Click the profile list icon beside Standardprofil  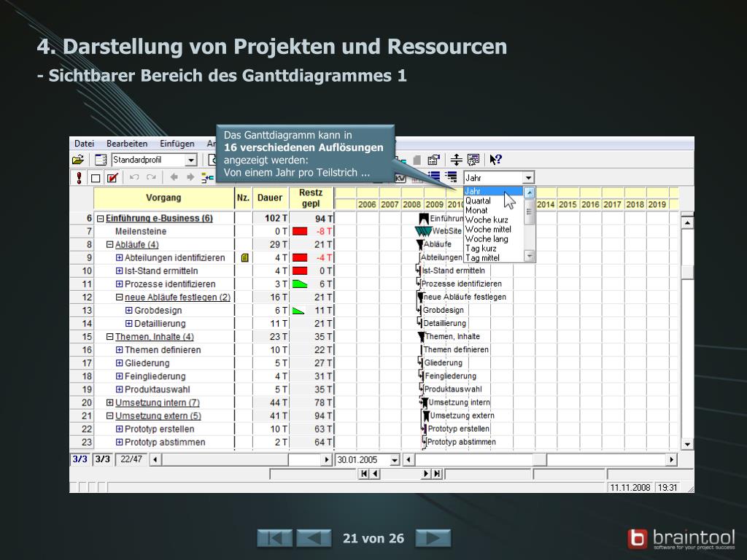point(101,160)
